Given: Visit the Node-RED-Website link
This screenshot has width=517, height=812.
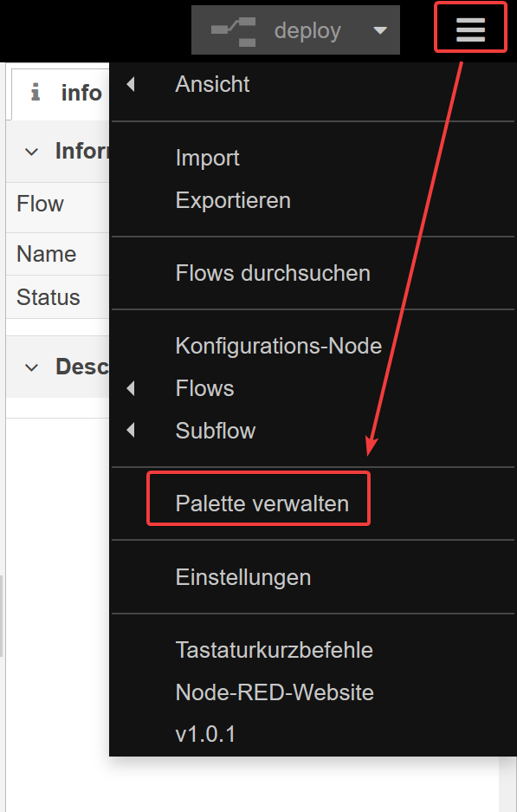Looking at the screenshot, I should (x=275, y=692).
